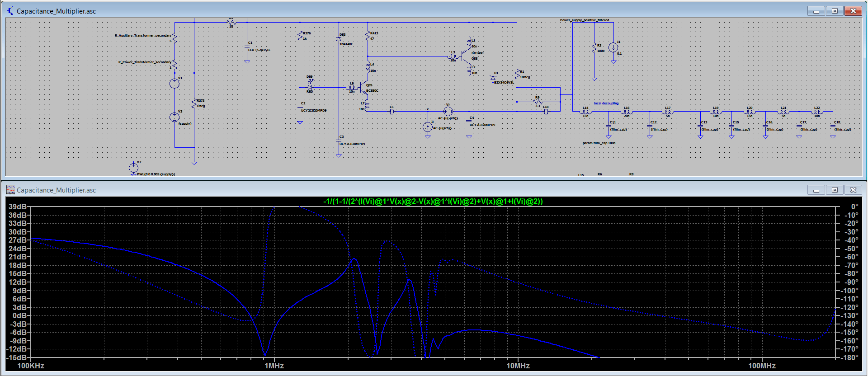Screen dimensions: 868x376
Task: Select inductor L14 (15n)
Action: 585,111
